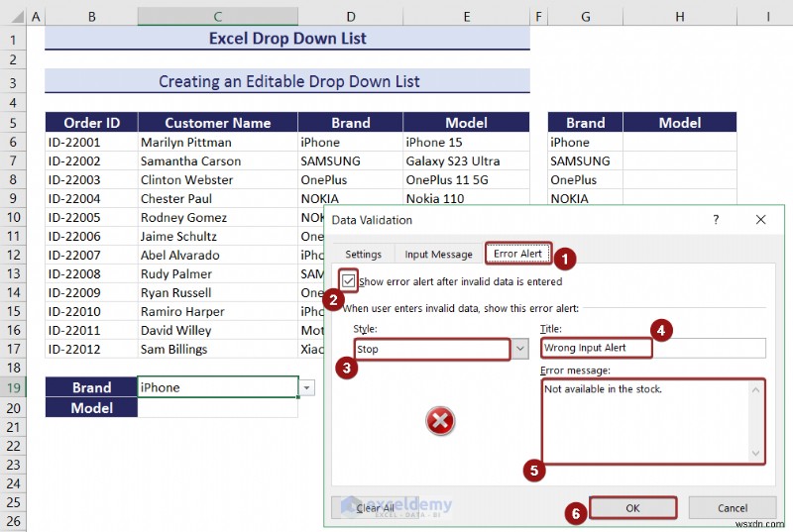The height and width of the screenshot is (532, 793).
Task: Select cell containing Sam Billings
Action: click(217, 349)
